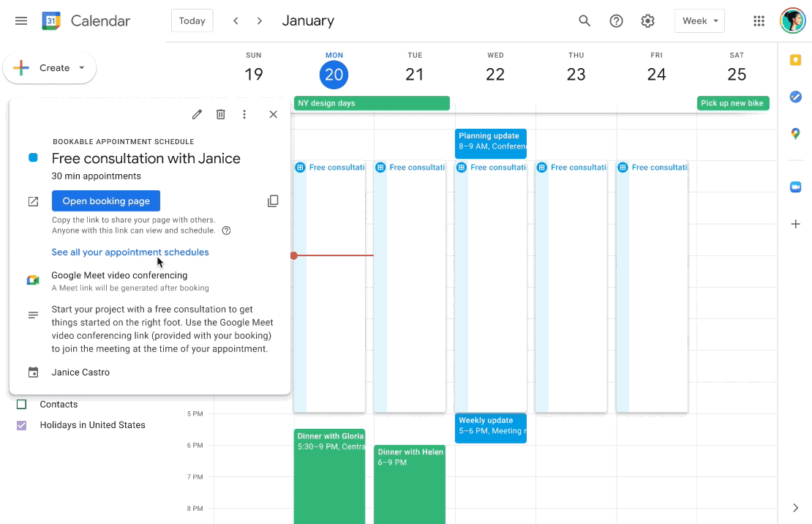Screen dimensions: 812x524
Task: Uncheck Holidays in United States calendar
Action: (x=22, y=425)
